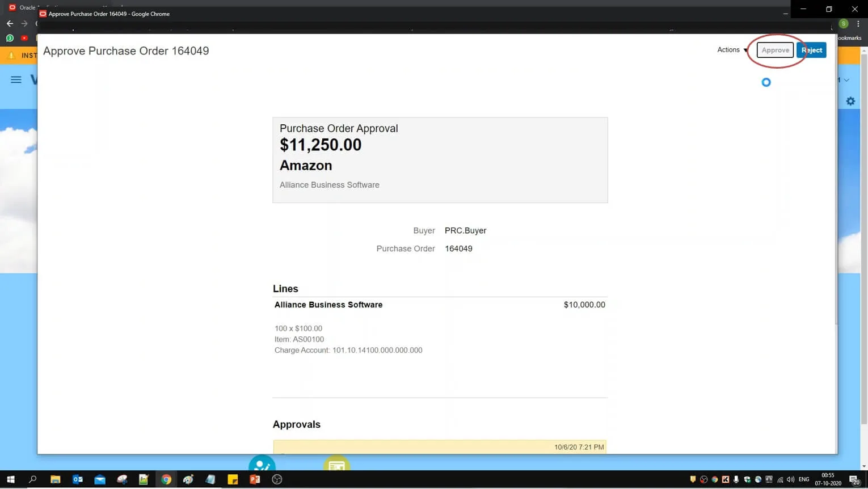
Task: Open the Mail app from the taskbar
Action: 100,479
